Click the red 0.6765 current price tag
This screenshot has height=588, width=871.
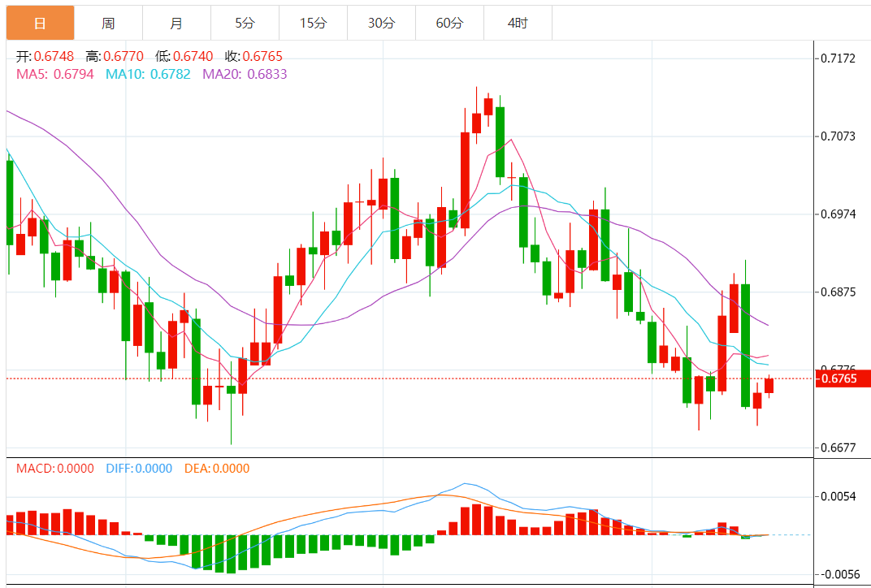click(x=843, y=378)
